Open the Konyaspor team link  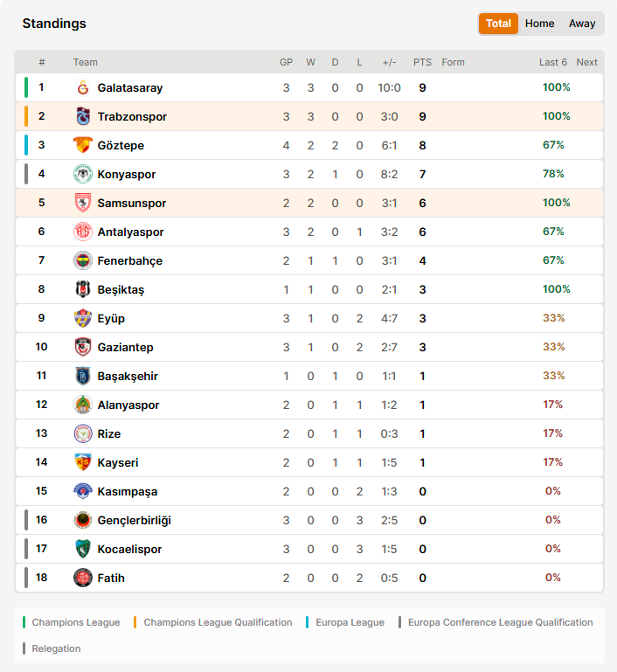(x=127, y=175)
